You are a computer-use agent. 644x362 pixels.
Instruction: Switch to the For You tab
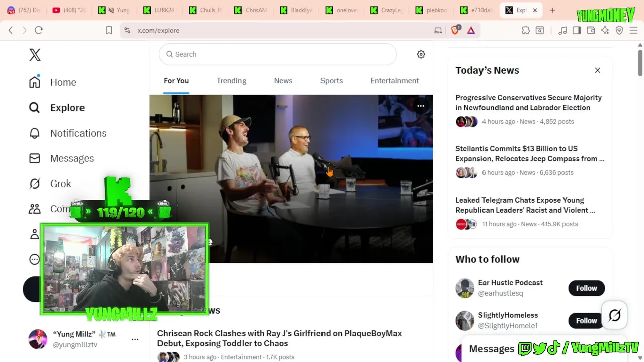pos(176,81)
